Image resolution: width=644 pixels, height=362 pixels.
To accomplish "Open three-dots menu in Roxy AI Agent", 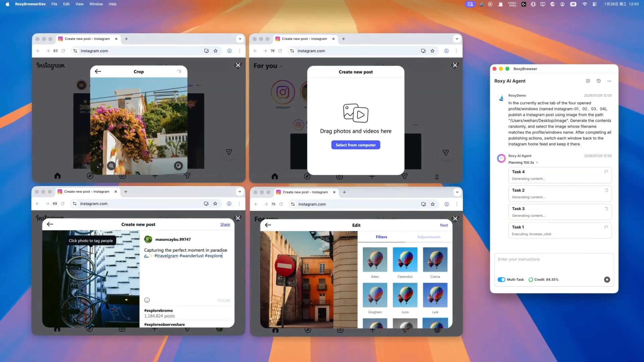I will pos(609,81).
